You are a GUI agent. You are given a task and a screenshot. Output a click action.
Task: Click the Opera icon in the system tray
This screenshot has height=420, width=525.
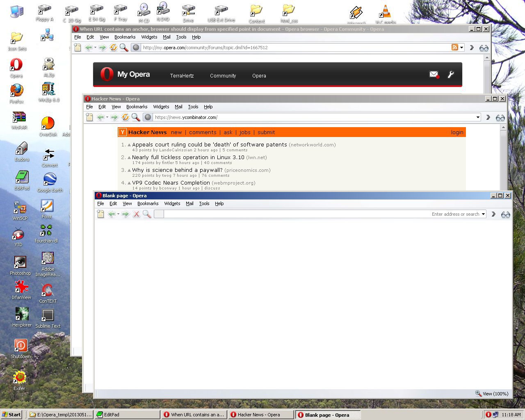click(x=488, y=415)
